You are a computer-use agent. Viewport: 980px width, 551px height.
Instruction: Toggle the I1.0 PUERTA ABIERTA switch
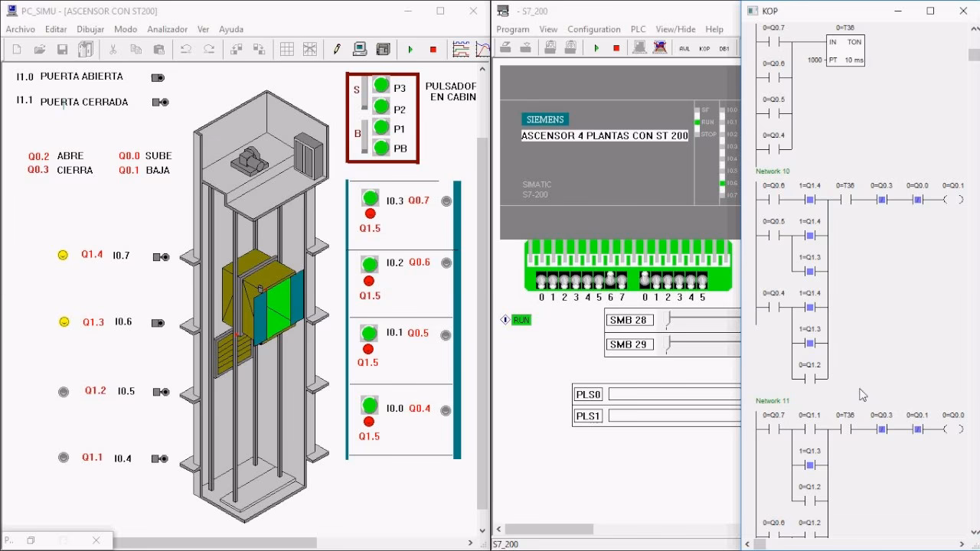(158, 77)
